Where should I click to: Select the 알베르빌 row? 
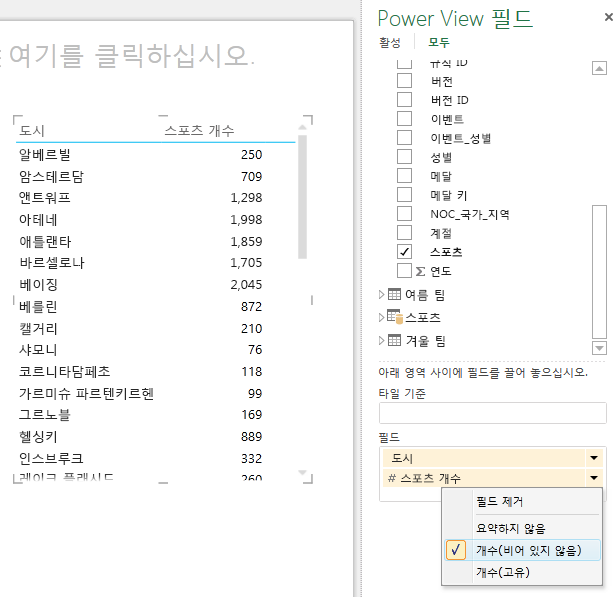coord(140,155)
